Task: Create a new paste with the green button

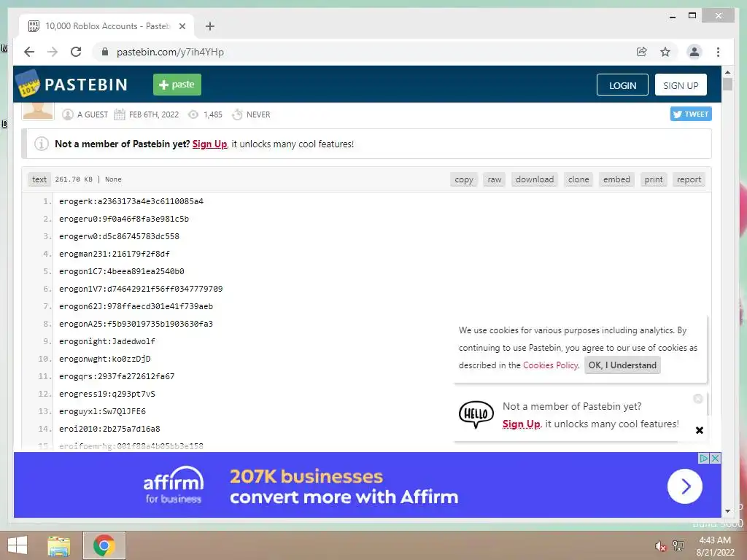Action: pyautogui.click(x=177, y=85)
